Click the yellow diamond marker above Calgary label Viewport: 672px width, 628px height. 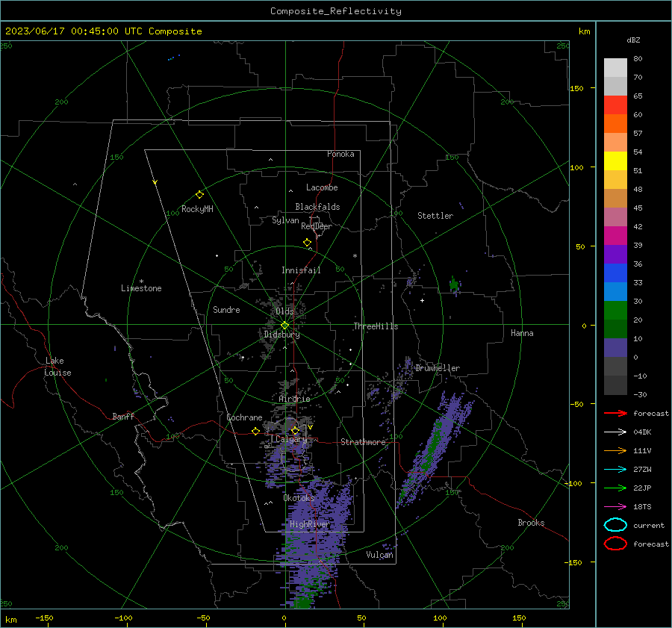coord(295,430)
